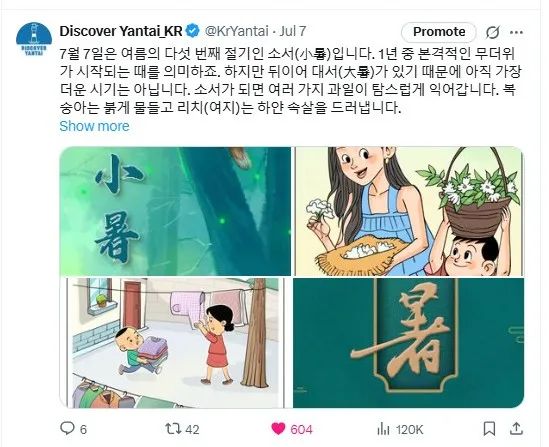Expand the tweet text with Show more
Screen dimensions: 549x447
pos(94,126)
